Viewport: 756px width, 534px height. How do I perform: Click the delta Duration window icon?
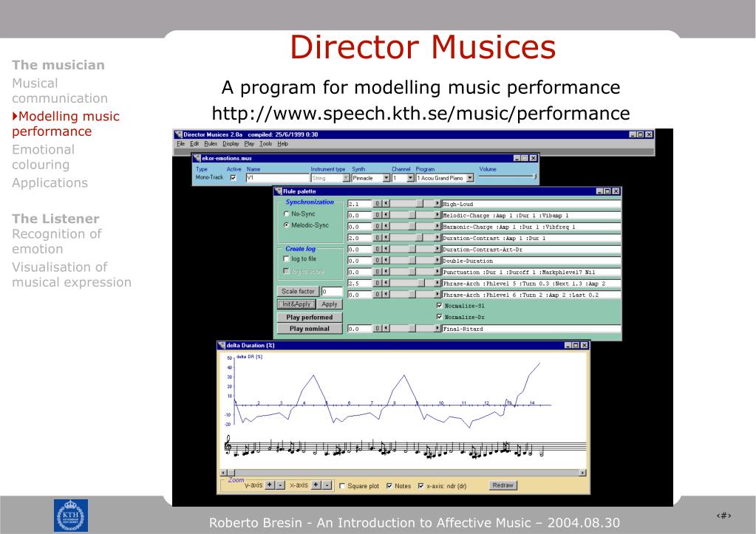(222, 345)
